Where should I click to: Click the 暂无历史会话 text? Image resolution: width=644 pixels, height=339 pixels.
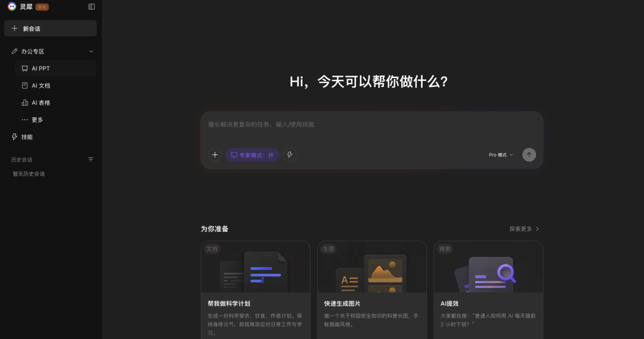(x=29, y=174)
